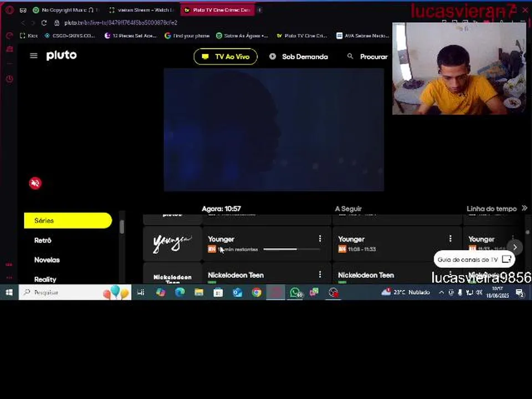Screen dimensions: 532x399
Task: Open Microsoft Edge from taskbar
Action: 180,292
